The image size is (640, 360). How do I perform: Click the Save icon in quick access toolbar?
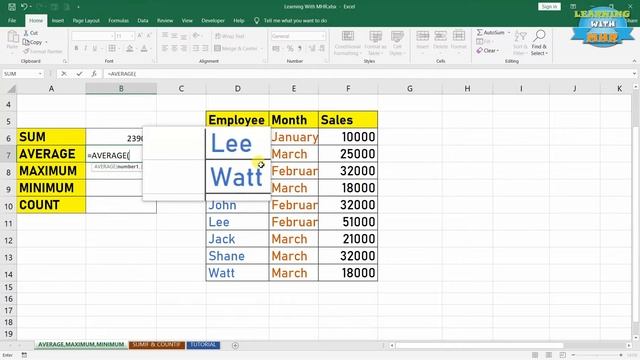[12, 7]
